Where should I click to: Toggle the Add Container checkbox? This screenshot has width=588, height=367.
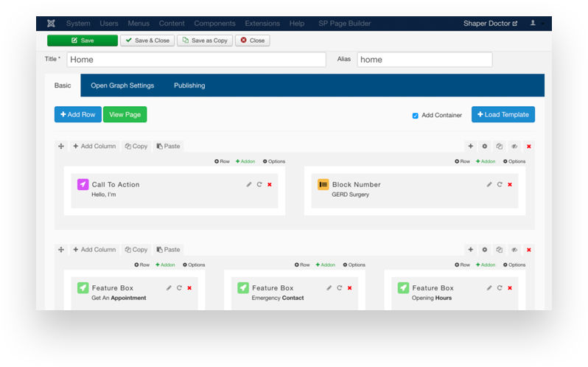(x=416, y=116)
